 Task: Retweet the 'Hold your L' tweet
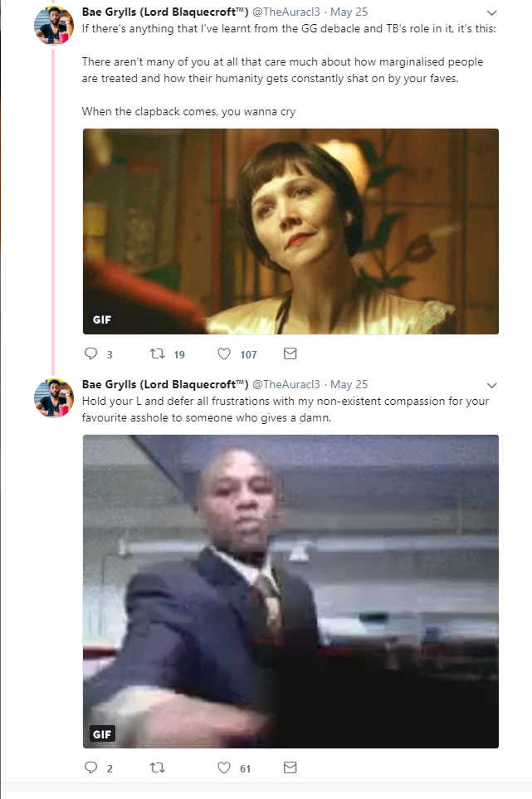pos(157,767)
